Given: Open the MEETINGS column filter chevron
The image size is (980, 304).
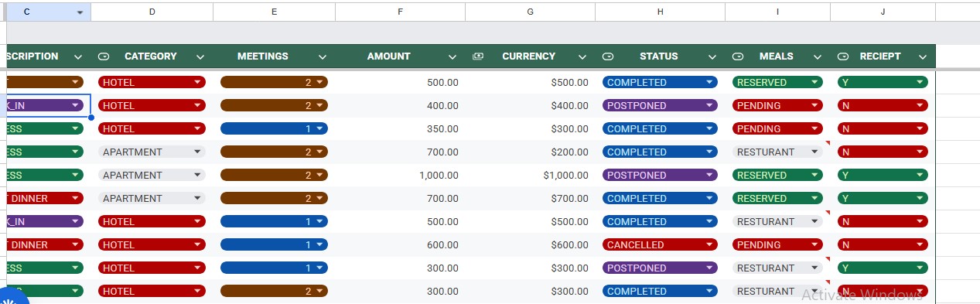Looking at the screenshot, I should [x=323, y=56].
